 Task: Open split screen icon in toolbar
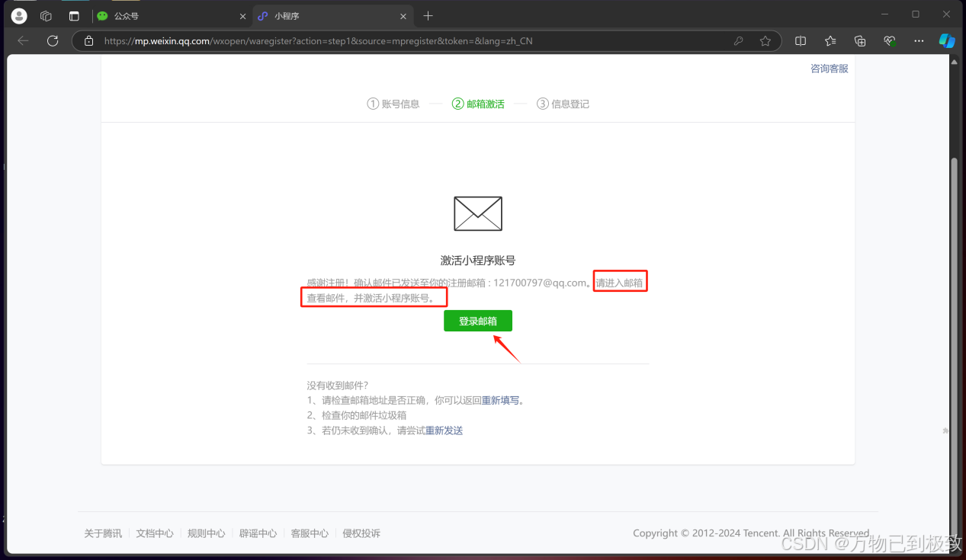coord(801,41)
